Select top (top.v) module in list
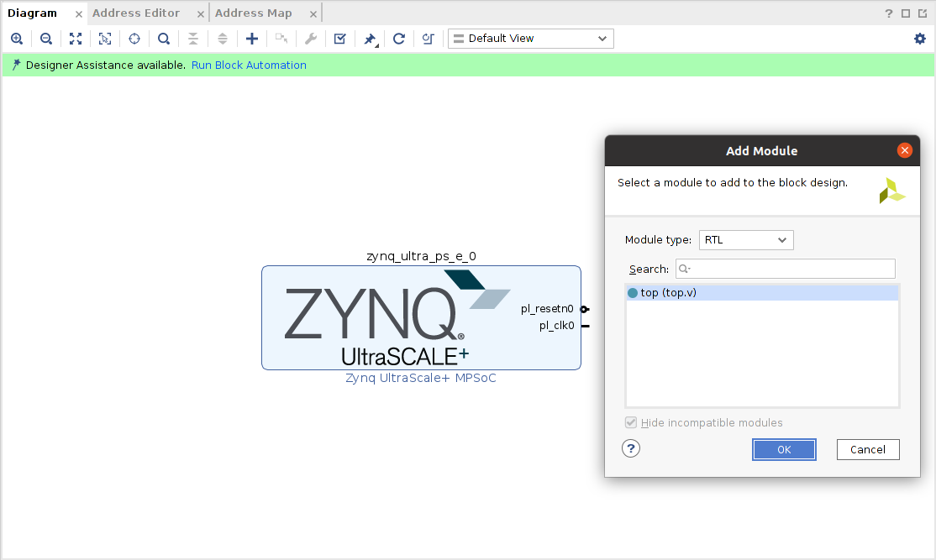 pyautogui.click(x=762, y=293)
